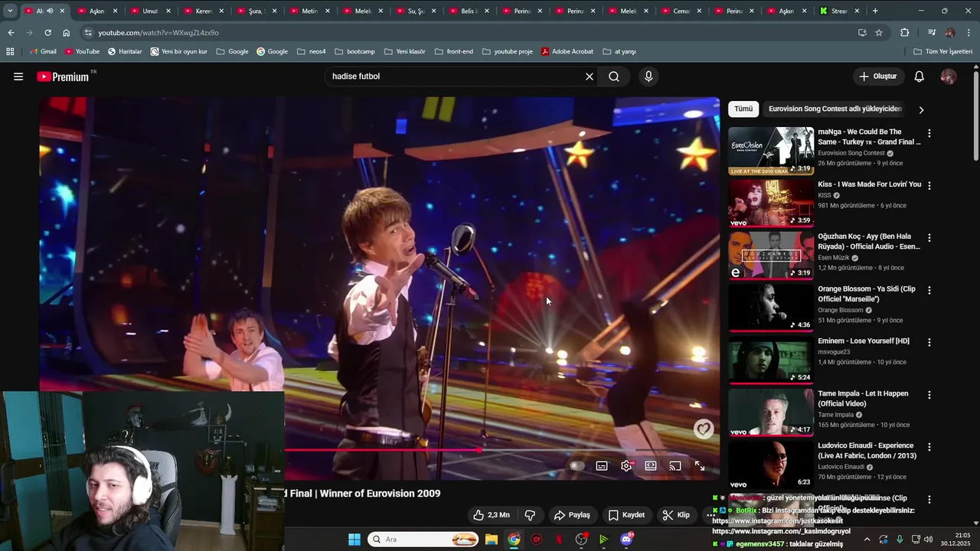Open Chrome extensions puzzle icon
The image size is (980, 551).
pyautogui.click(x=905, y=33)
